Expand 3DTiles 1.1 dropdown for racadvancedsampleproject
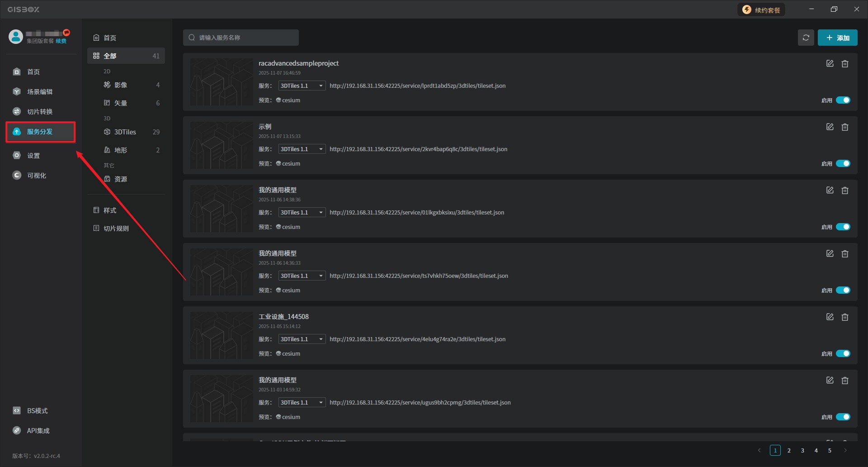The width and height of the screenshot is (868, 467). 302,86
